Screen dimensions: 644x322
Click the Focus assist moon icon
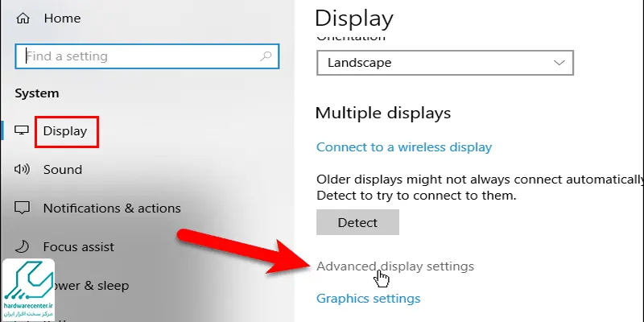(x=22, y=246)
